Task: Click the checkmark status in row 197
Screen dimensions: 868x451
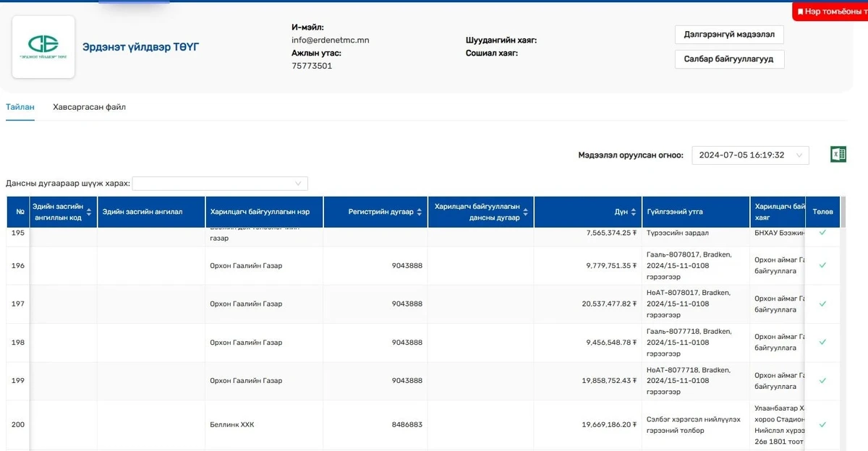Action: pyautogui.click(x=822, y=304)
